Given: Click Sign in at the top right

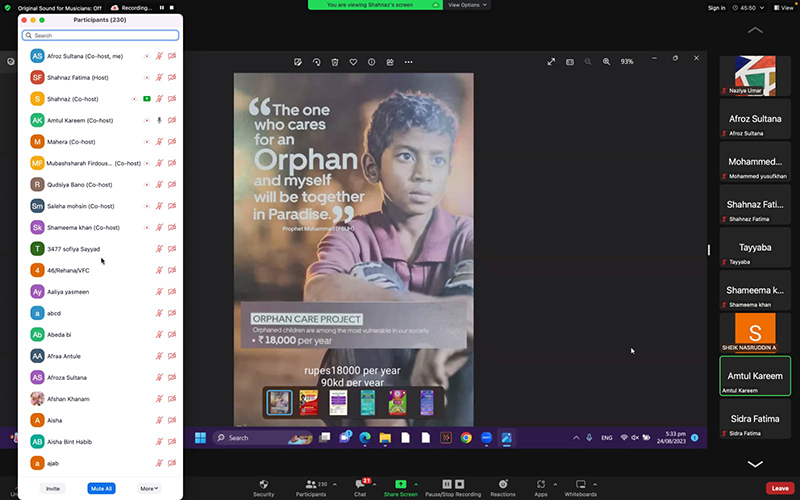Looking at the screenshot, I should coord(716,8).
